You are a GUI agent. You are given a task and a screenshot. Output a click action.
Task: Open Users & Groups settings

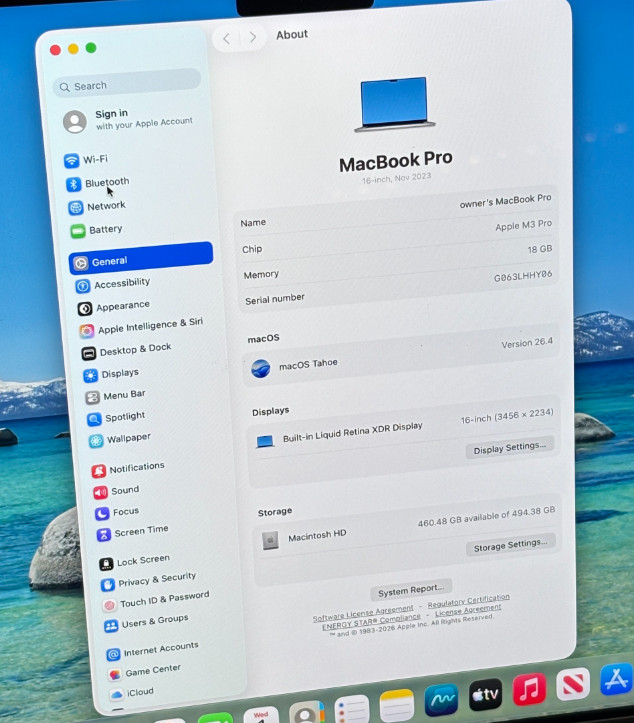tap(146, 623)
